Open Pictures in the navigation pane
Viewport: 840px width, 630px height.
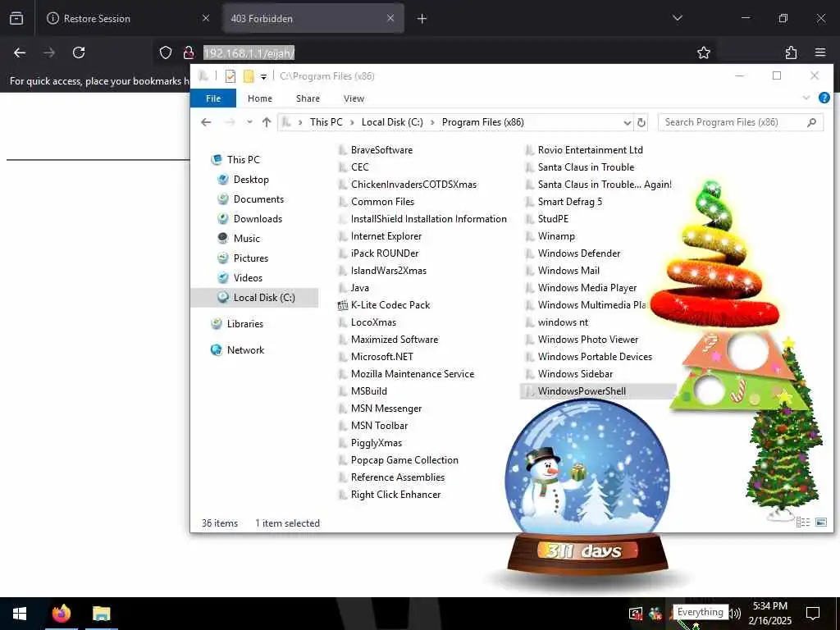coord(250,258)
